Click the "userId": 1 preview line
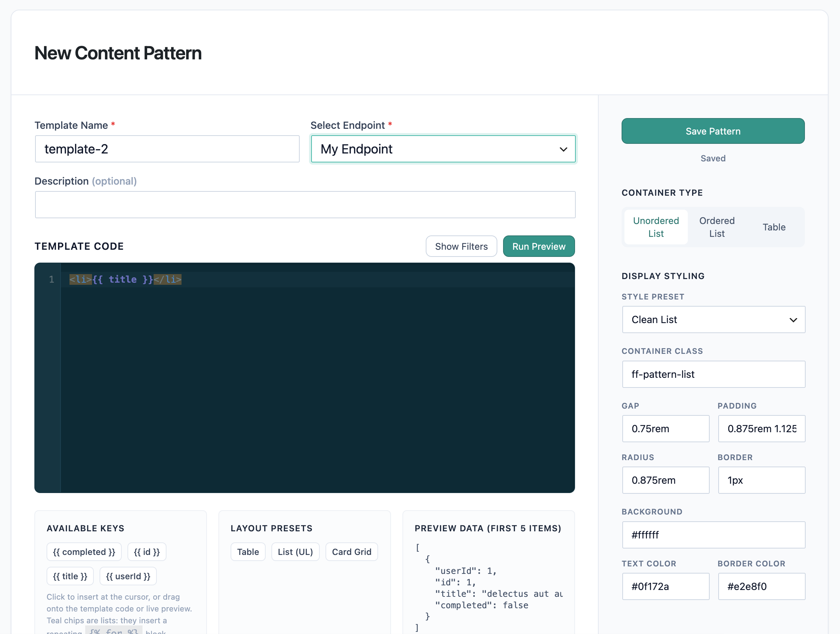This screenshot has height=634, width=840. pos(465,571)
